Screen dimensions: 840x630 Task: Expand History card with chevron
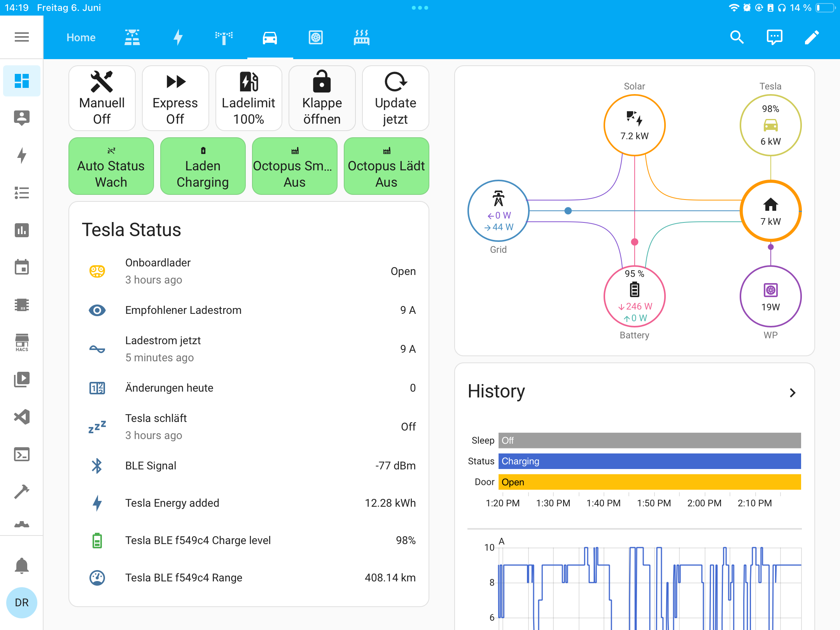click(793, 393)
